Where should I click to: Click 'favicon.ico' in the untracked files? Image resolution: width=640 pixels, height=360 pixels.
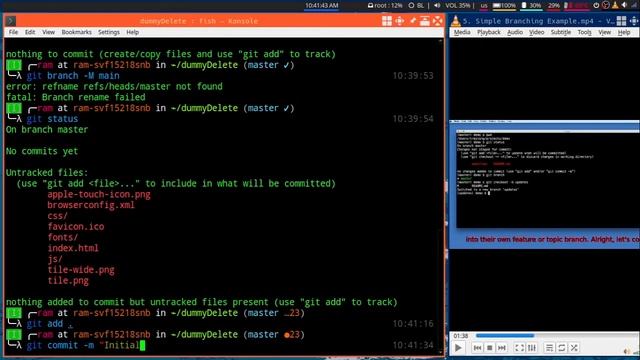76,227
